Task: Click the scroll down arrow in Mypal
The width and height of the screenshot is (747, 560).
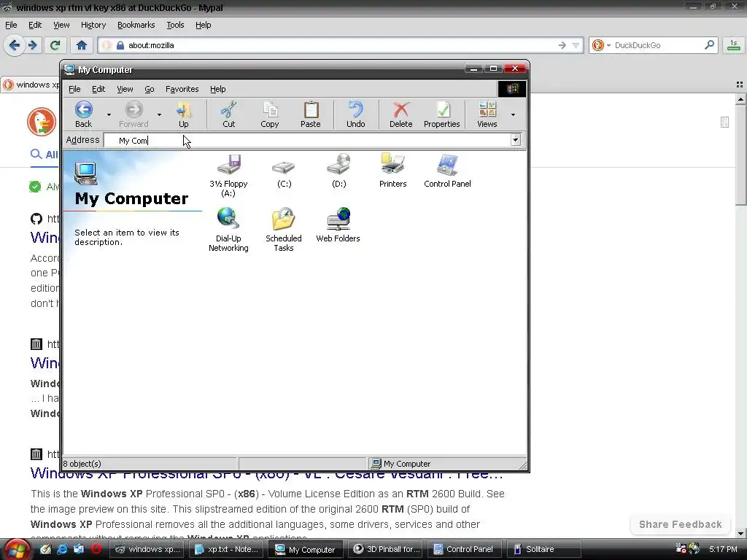Action: (x=740, y=533)
